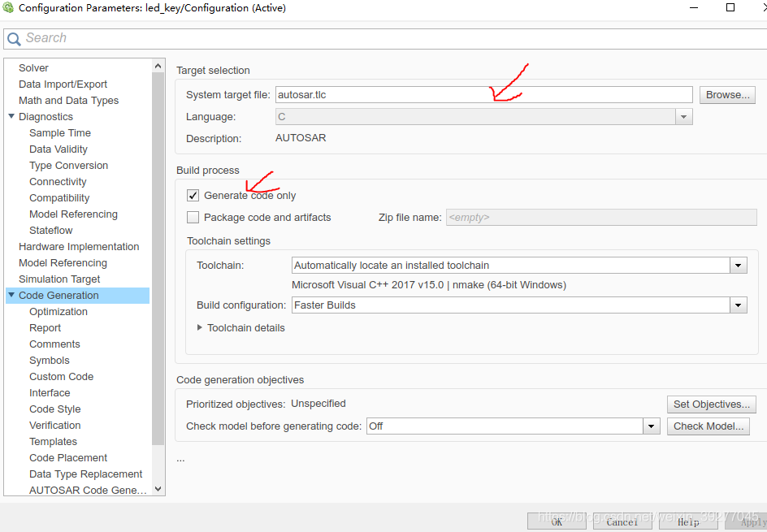Click the Zip file name field
767x532 pixels.
pyautogui.click(x=601, y=218)
